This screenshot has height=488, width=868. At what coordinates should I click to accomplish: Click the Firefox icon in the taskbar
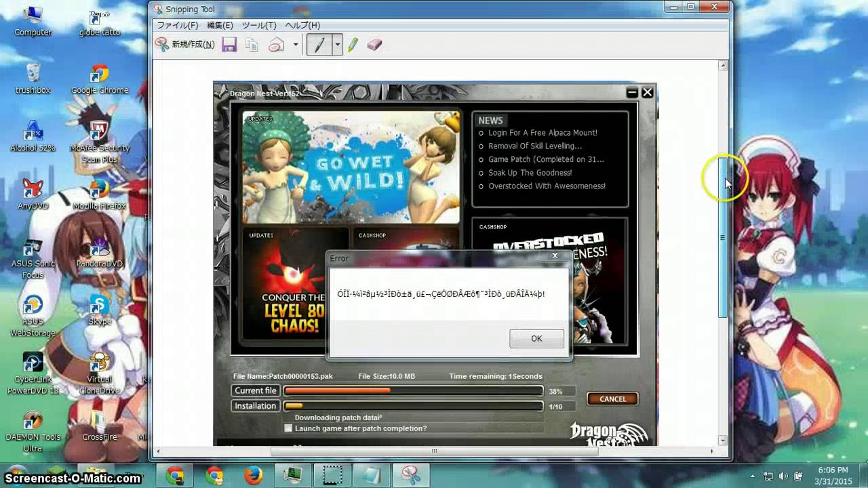click(254, 476)
